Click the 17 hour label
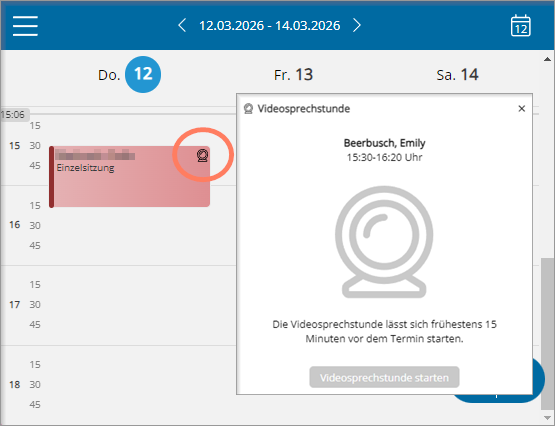 click(x=15, y=305)
